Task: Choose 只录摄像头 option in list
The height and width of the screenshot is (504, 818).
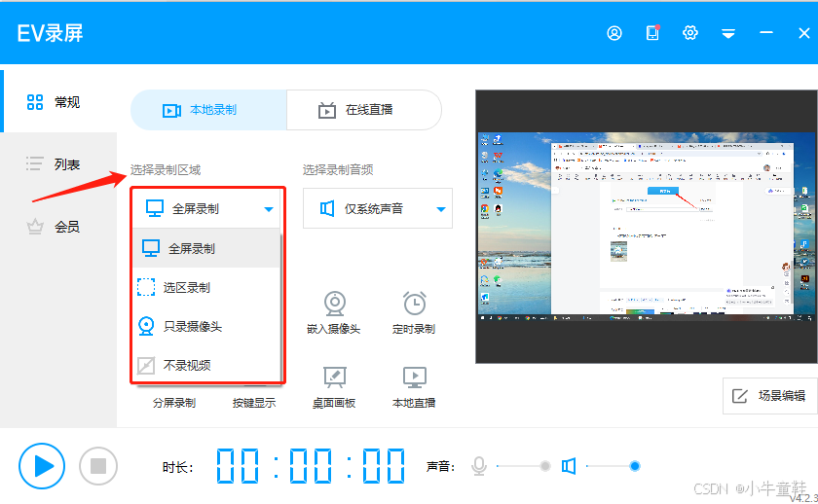Action: [207, 326]
